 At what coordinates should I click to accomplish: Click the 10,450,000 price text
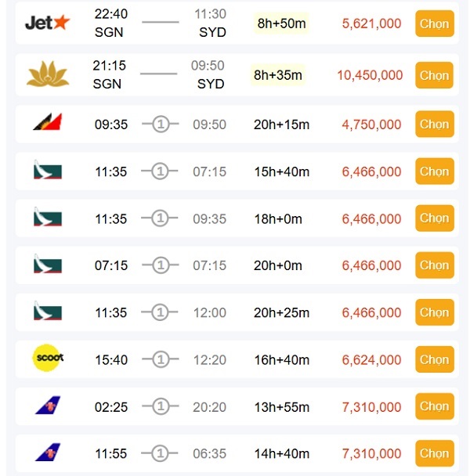(370, 75)
